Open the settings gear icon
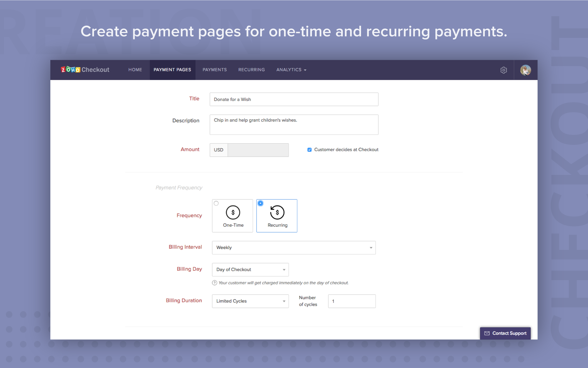 click(x=504, y=70)
